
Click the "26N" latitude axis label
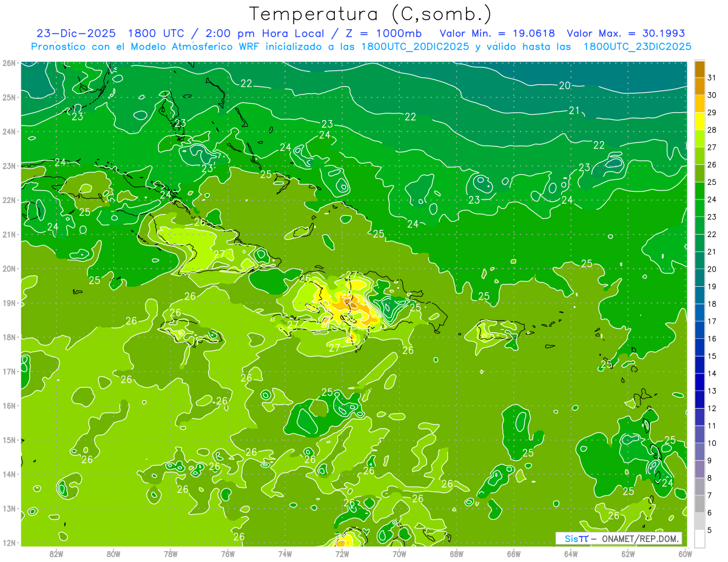point(8,63)
